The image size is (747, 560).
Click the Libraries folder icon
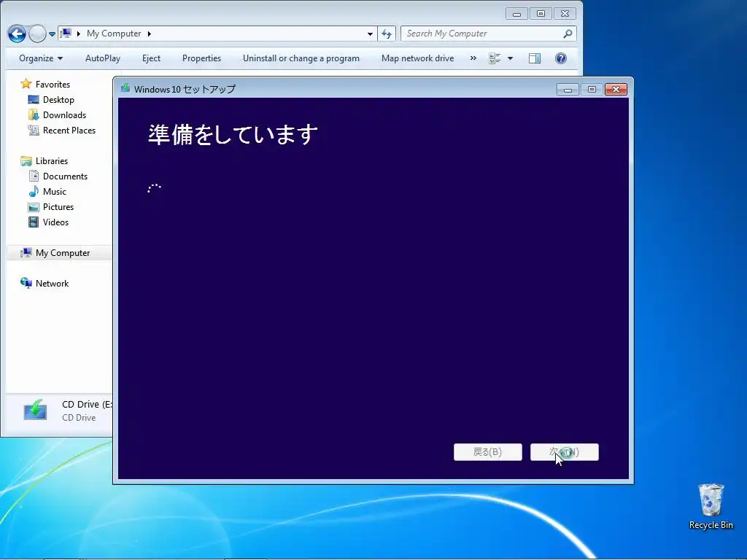pos(26,161)
